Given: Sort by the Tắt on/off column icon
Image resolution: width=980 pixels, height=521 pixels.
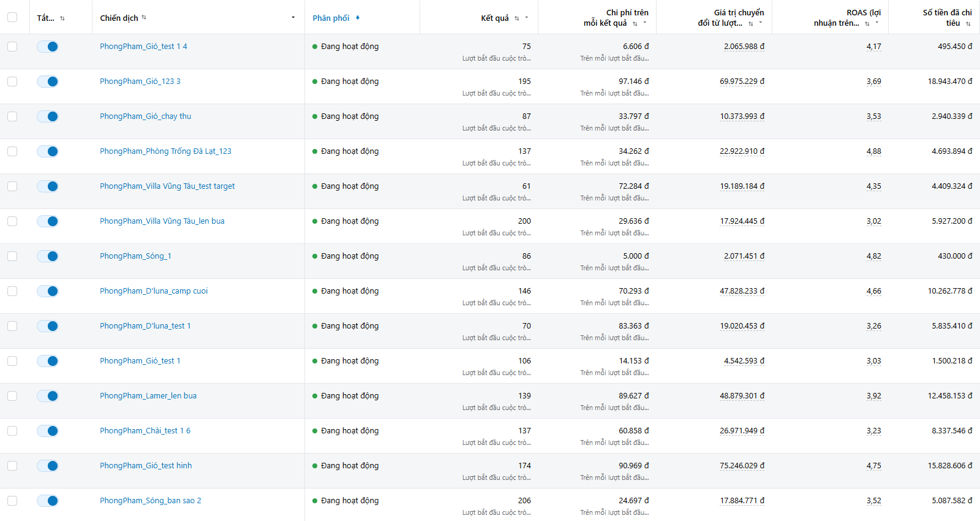Looking at the screenshot, I should click(62, 18).
